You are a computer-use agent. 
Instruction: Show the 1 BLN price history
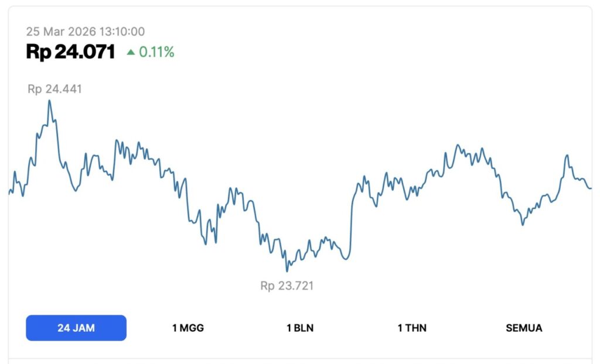pos(300,328)
